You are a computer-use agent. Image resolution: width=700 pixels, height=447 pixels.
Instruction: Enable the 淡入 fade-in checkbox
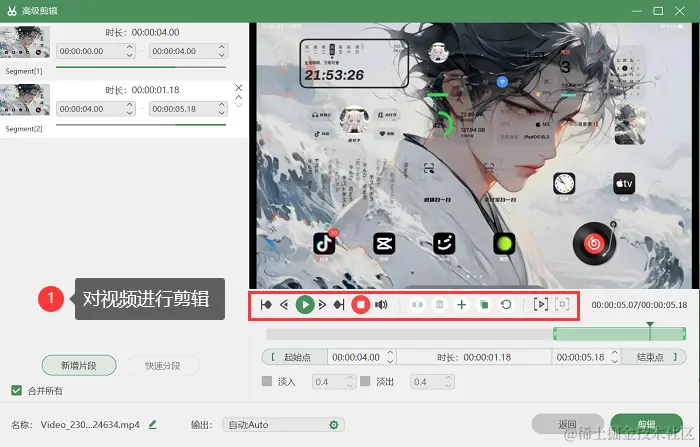pos(267,381)
